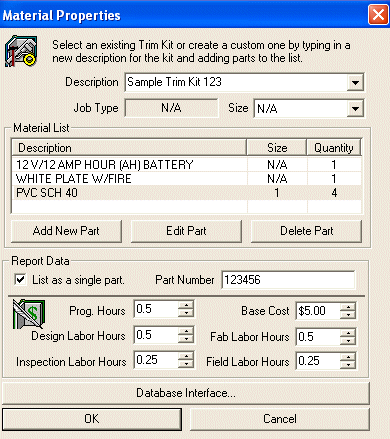Decrease Field Labor Hours spinner down
This screenshot has width=390, height=439.
point(348,365)
